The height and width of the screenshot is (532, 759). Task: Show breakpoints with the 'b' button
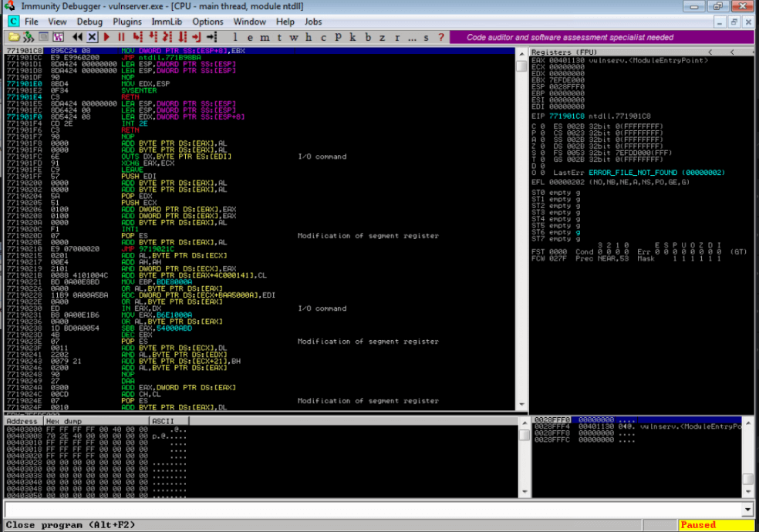coord(368,37)
